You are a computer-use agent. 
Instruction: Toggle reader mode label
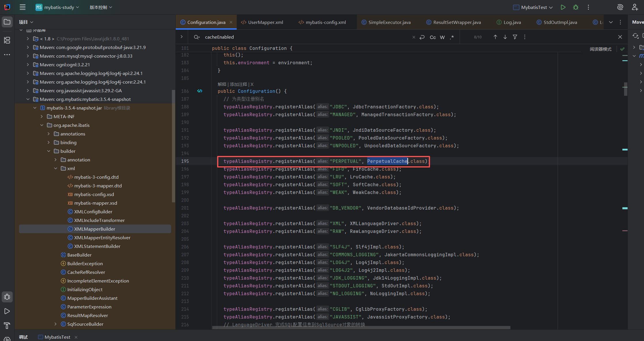(x=601, y=49)
